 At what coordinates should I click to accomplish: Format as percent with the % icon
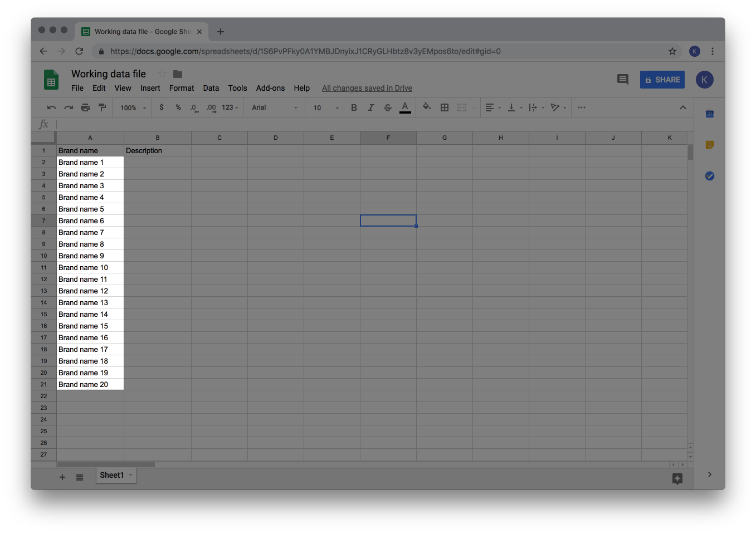[178, 107]
